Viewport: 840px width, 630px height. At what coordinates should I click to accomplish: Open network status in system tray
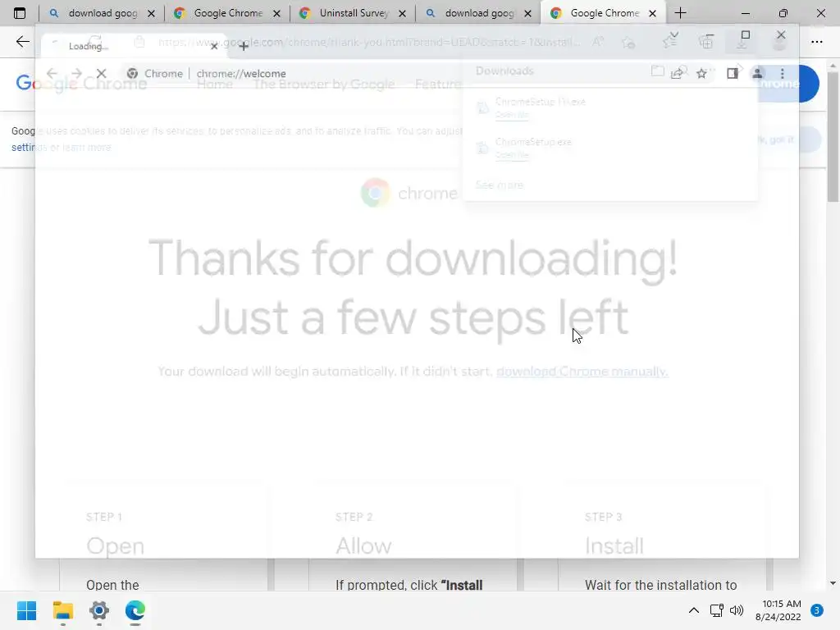[x=716, y=610]
